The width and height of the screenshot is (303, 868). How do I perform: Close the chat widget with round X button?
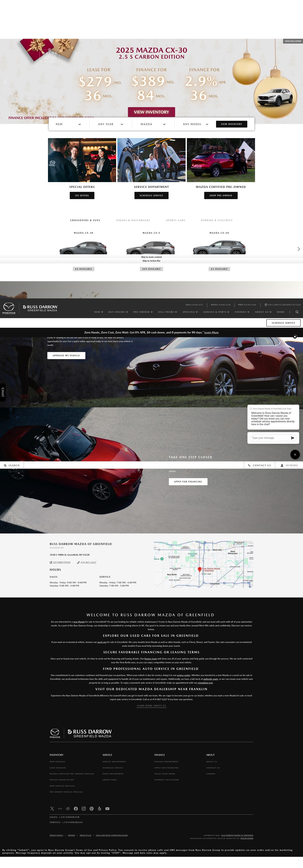click(x=295, y=454)
